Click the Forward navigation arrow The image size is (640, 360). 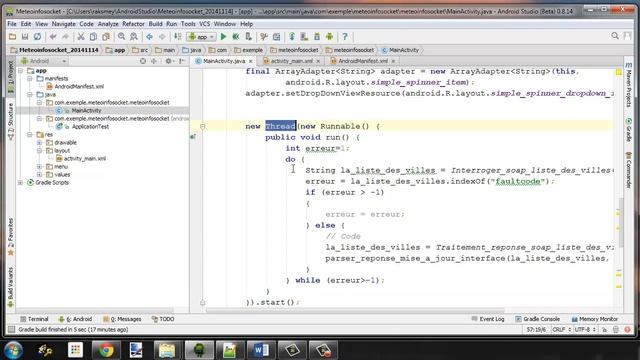click(x=162, y=37)
